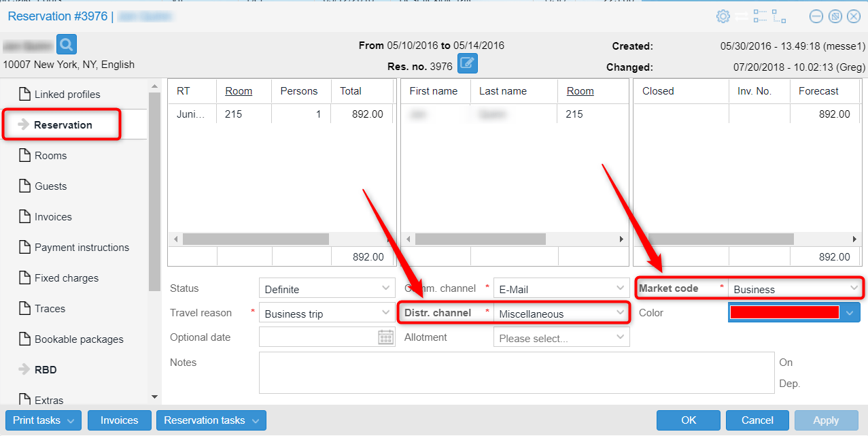Edit the reservation number with pencil icon
868x436 pixels.
pyautogui.click(x=468, y=64)
